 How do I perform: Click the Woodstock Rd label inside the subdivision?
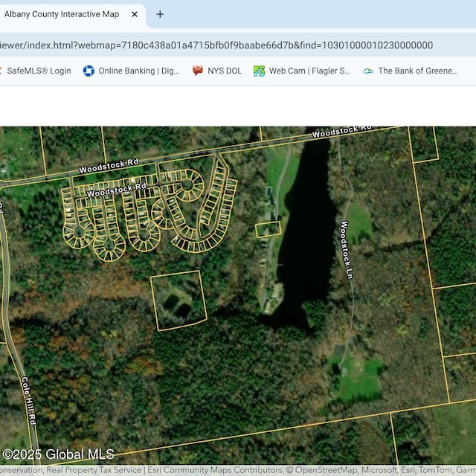pyautogui.click(x=117, y=190)
